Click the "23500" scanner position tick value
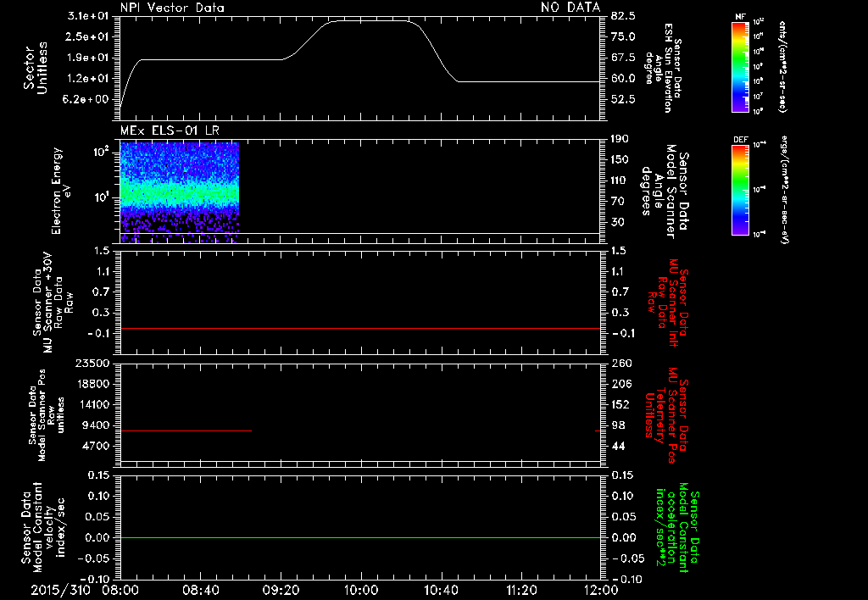The height and width of the screenshot is (600, 868). 92,363
